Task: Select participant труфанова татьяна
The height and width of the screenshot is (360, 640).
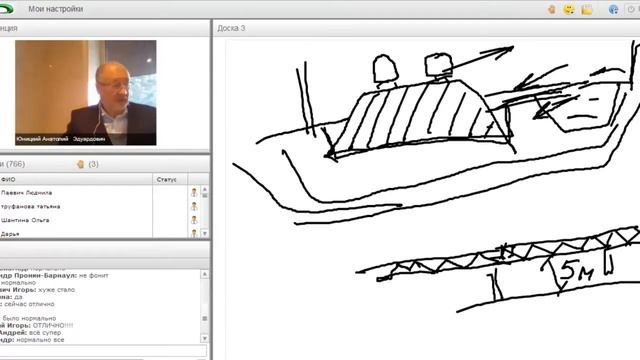Action: click(31, 207)
